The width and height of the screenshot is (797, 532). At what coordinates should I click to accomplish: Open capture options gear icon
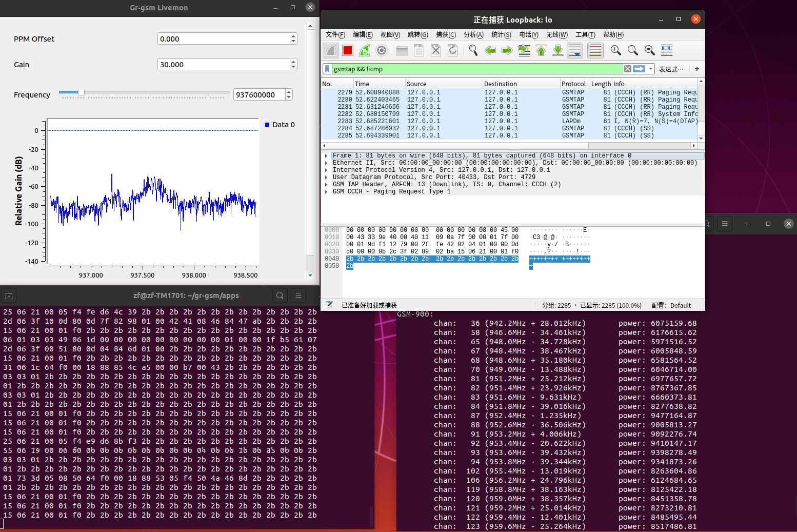pyautogui.click(x=382, y=50)
